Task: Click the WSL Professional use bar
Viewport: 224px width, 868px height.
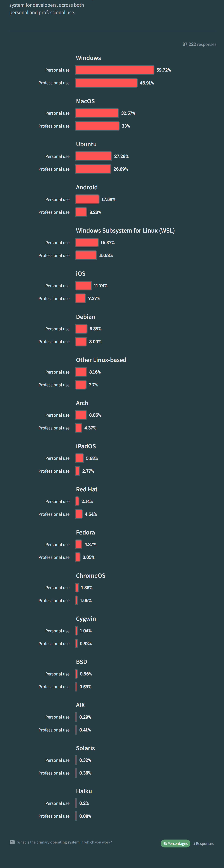Action: click(x=86, y=255)
